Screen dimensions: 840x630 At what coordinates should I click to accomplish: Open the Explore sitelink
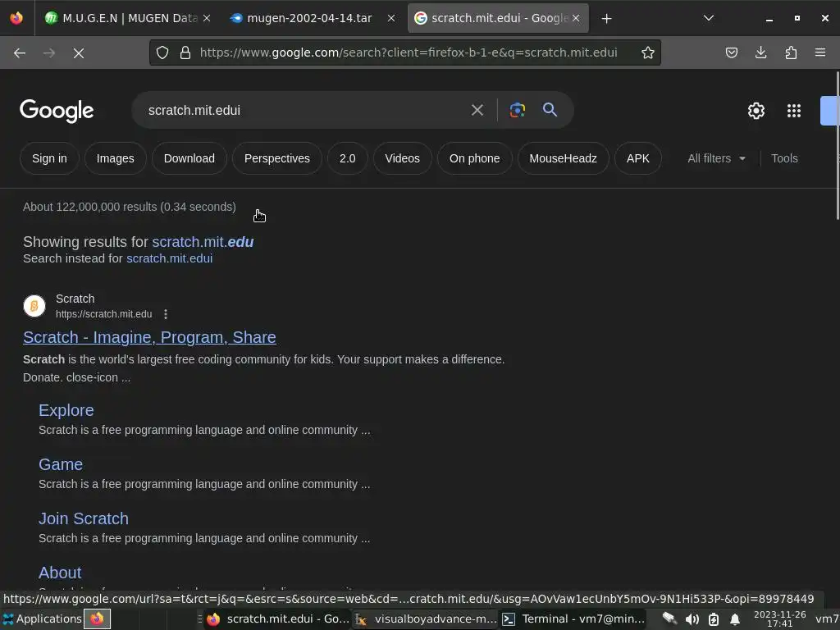click(66, 410)
